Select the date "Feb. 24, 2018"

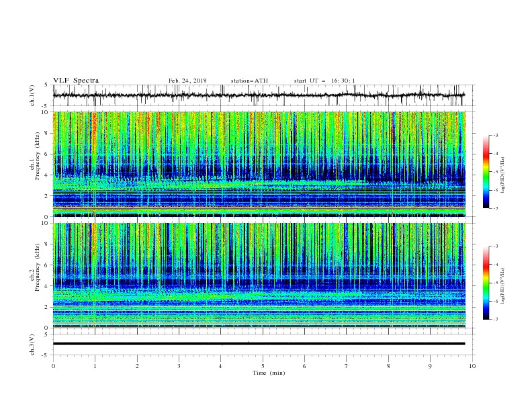tap(187, 81)
